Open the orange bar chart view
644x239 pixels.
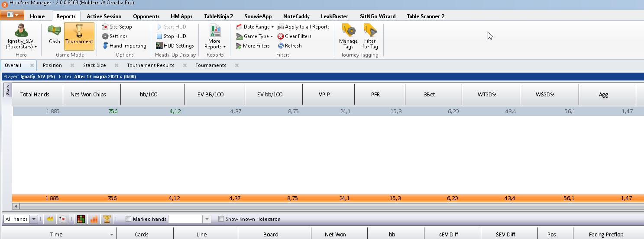94,219
